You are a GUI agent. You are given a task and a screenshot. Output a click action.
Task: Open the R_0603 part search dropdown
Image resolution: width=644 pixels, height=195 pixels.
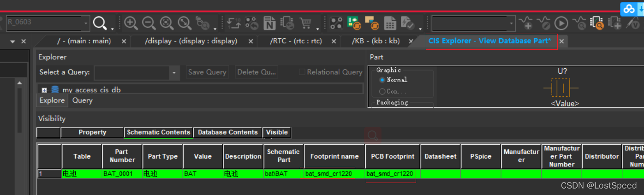86,23
